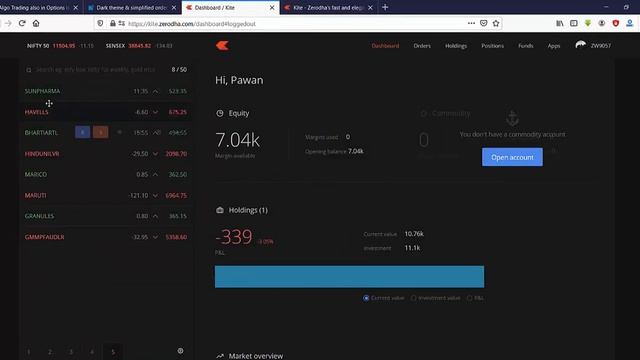
Task: Switch to watchlist page 1
Action: (x=29, y=351)
